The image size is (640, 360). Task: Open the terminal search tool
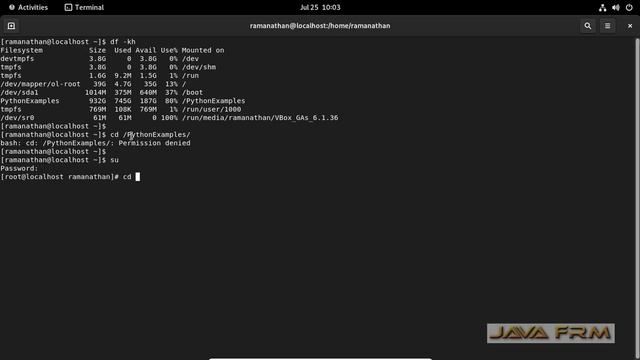click(587, 26)
